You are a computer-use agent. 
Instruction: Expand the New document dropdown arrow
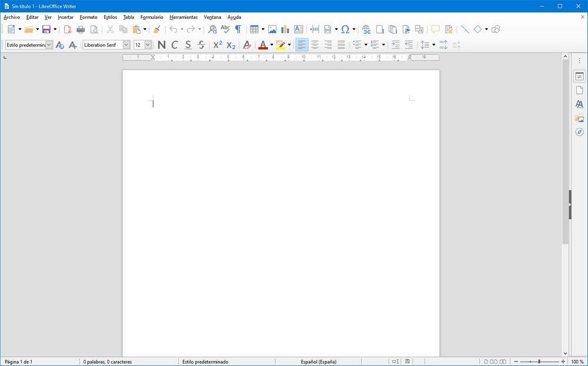coord(20,29)
